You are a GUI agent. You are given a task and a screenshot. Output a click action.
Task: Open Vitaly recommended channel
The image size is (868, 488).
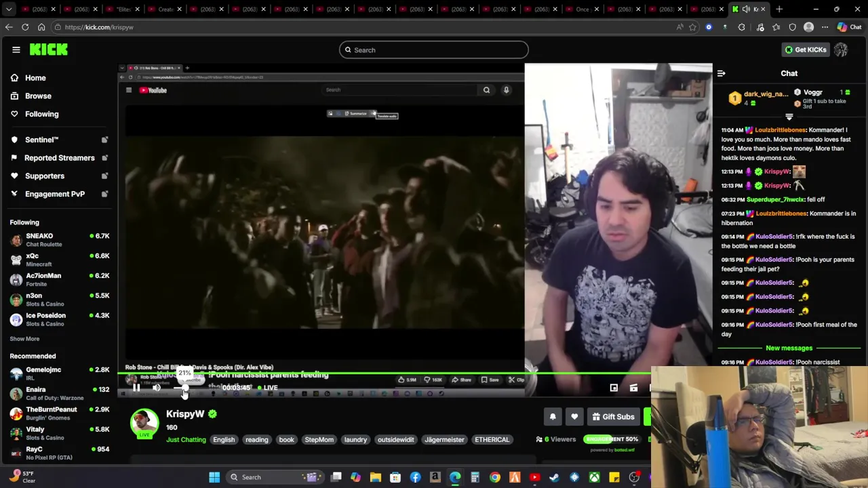pos(60,433)
